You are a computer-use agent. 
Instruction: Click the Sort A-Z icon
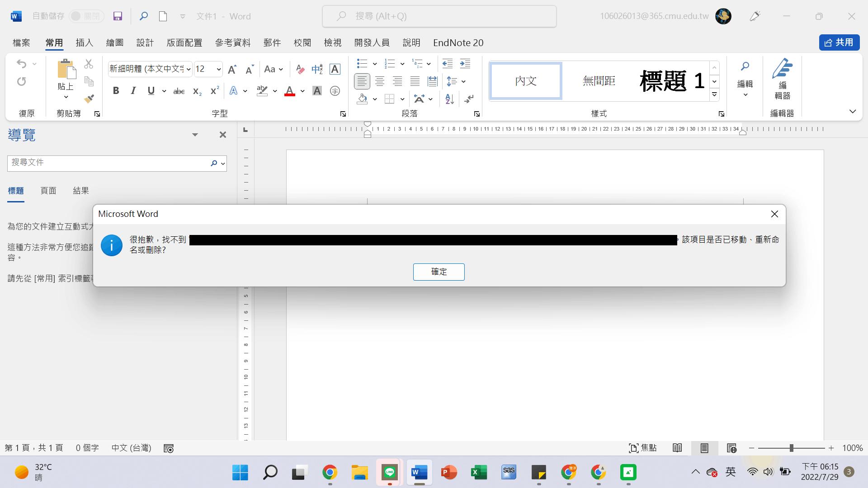[x=449, y=99]
